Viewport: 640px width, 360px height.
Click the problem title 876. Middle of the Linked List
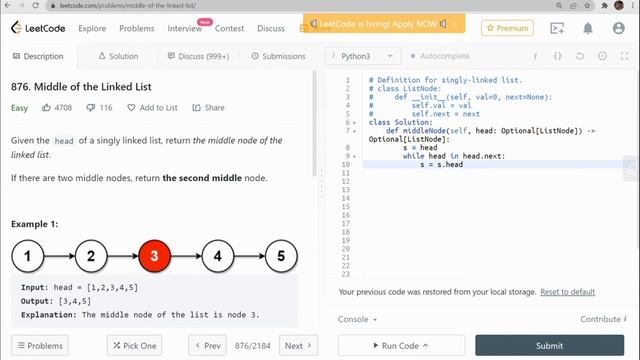pos(81,87)
